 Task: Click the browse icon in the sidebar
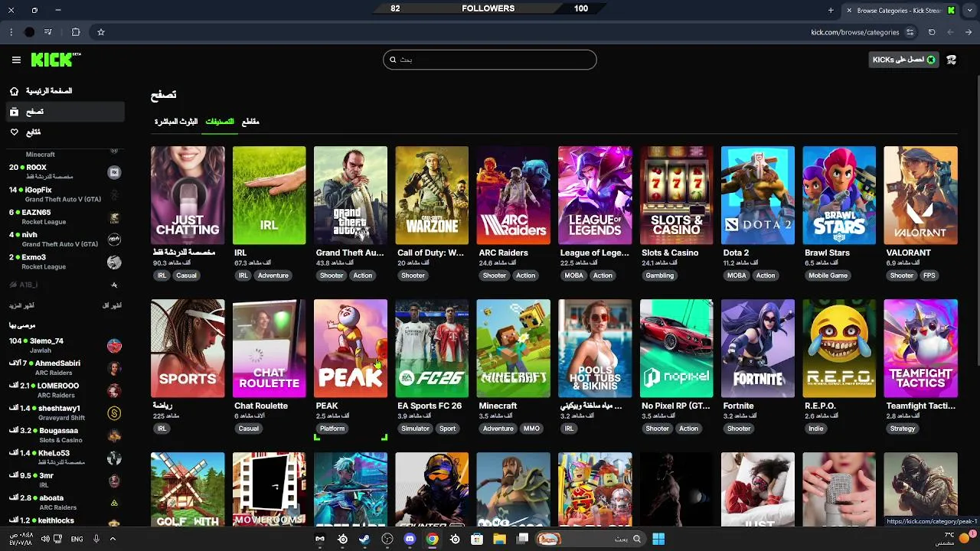pyautogui.click(x=14, y=112)
